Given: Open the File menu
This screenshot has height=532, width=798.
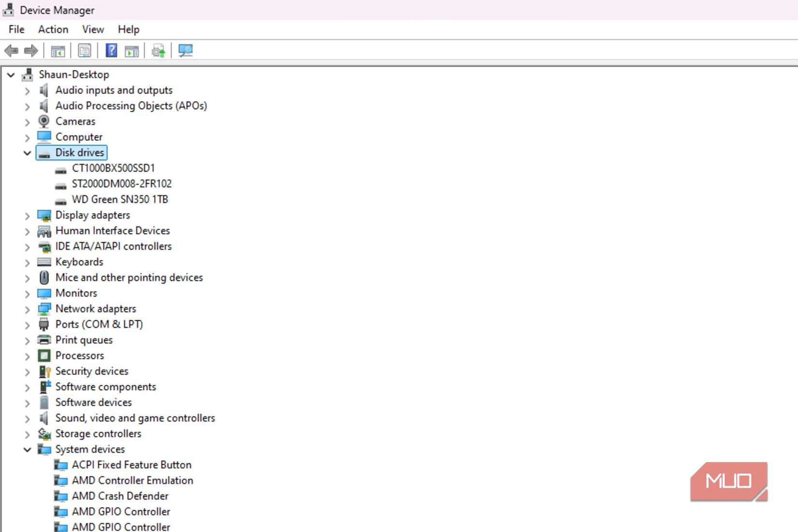Looking at the screenshot, I should coord(15,30).
